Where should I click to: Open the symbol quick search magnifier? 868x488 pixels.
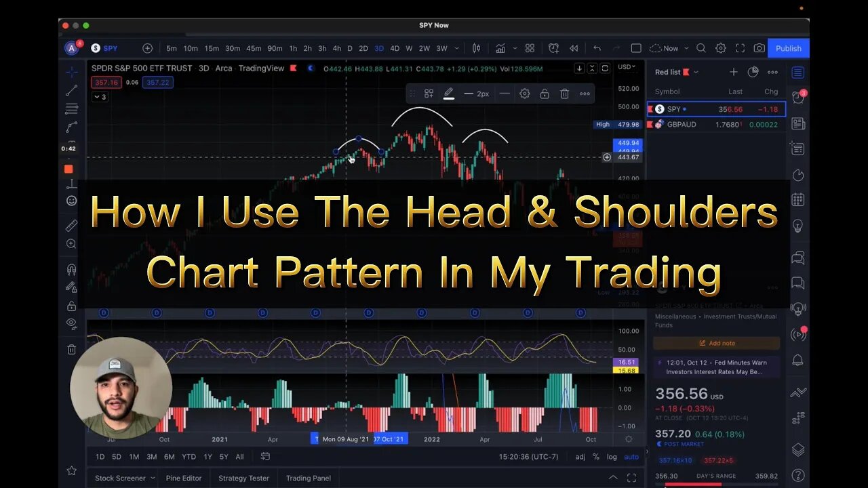click(x=701, y=48)
